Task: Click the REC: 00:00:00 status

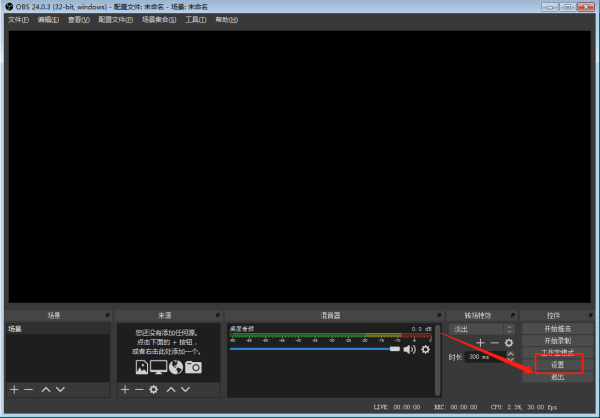Action: coord(455,407)
